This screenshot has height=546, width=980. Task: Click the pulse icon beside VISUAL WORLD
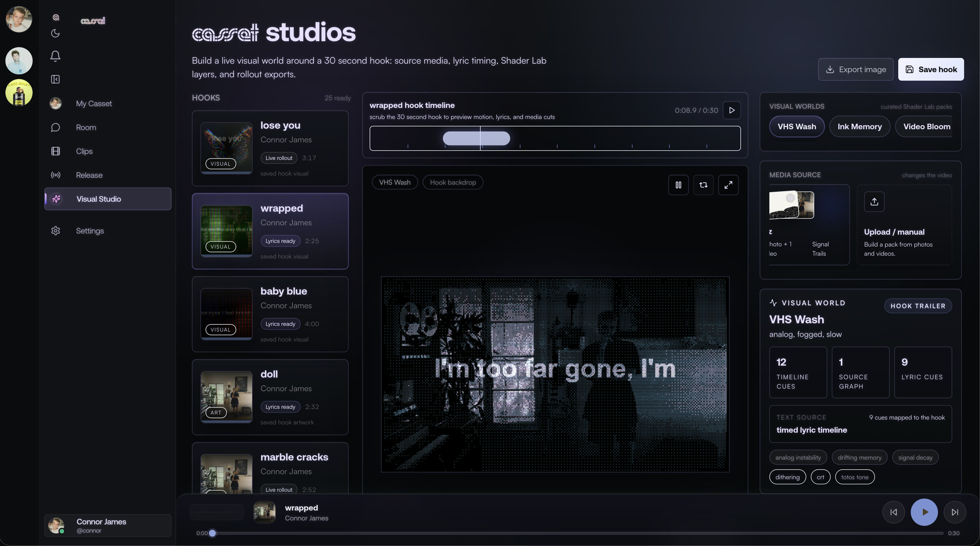(x=773, y=303)
